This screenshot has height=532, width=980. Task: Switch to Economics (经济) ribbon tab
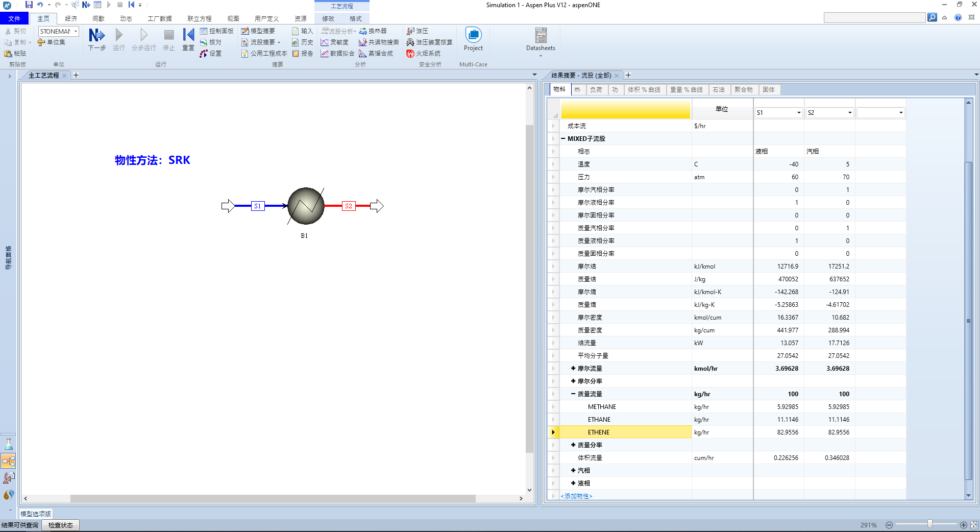[71, 18]
